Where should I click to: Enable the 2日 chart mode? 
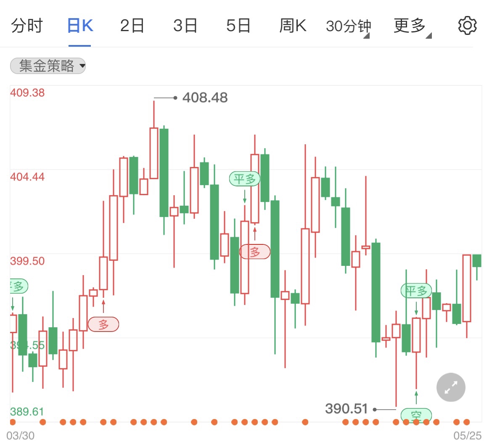(x=132, y=25)
